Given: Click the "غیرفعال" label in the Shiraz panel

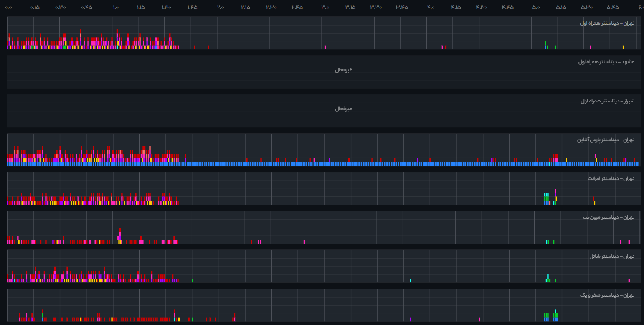Looking at the screenshot, I should [343, 109].
